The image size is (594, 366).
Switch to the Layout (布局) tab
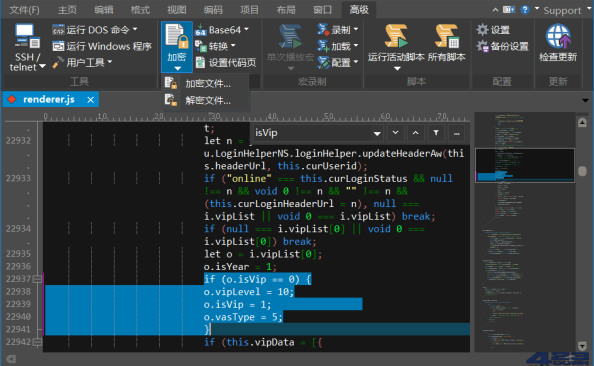[x=286, y=10]
